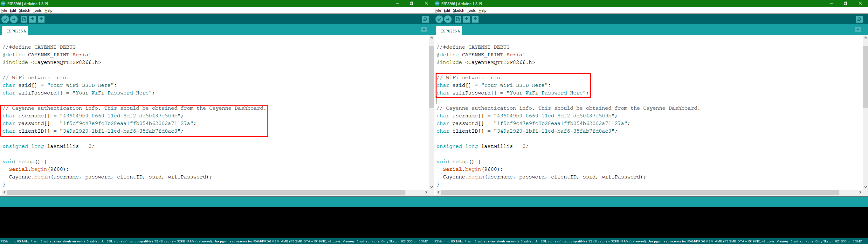Viewport: 868px width, 244px height.
Task: Expand tab options dropdown in right window
Action: pyautogui.click(x=858, y=30)
